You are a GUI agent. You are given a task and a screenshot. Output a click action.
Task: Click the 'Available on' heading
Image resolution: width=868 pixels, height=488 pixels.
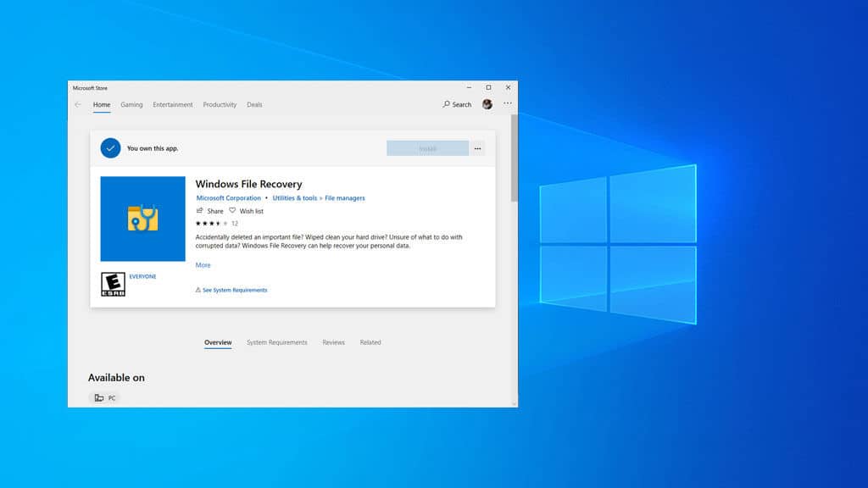[116, 378]
